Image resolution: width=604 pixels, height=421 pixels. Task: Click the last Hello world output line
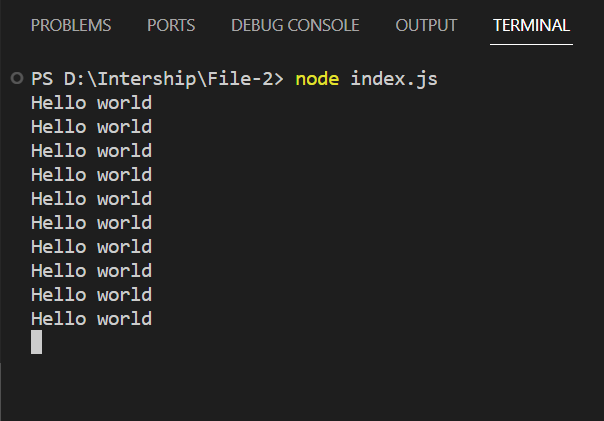coord(92,319)
